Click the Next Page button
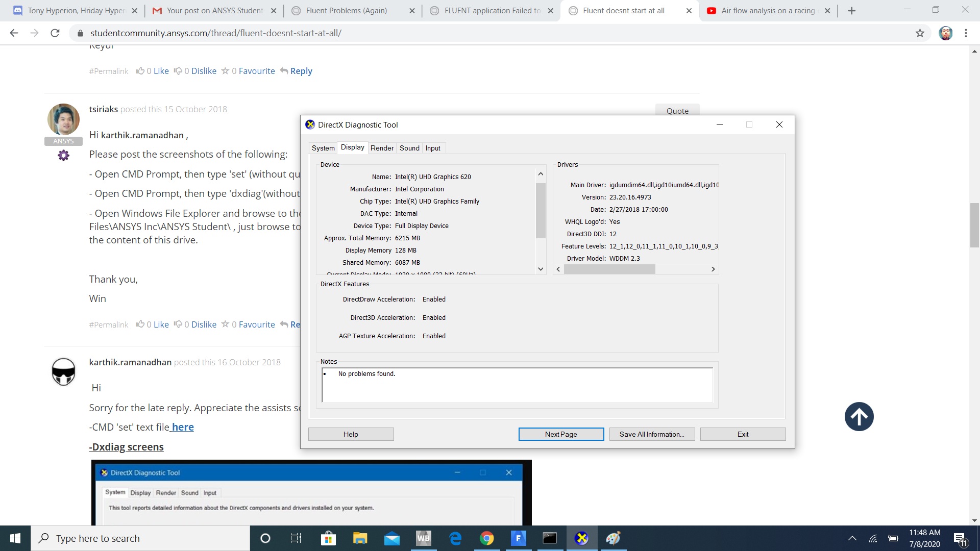 pos(561,434)
